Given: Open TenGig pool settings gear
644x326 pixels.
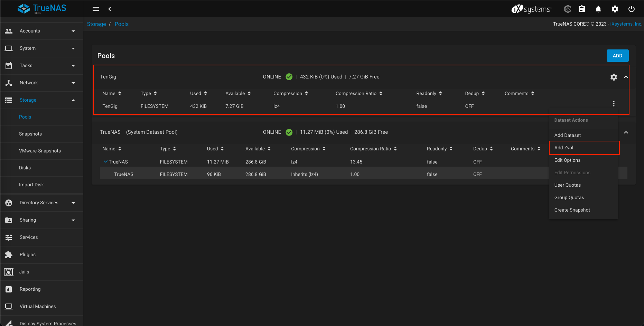Looking at the screenshot, I should 614,77.
